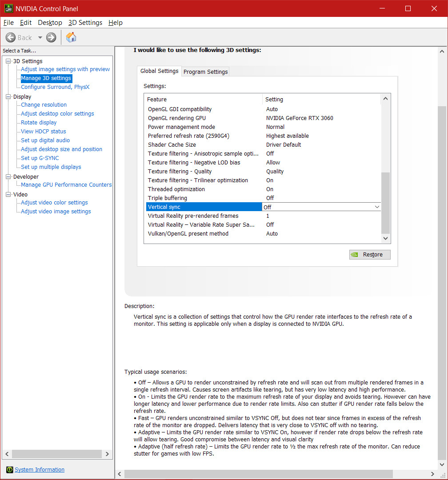Image resolution: width=448 pixels, height=480 pixels.
Task: Open the System Information link
Action: [40, 469]
